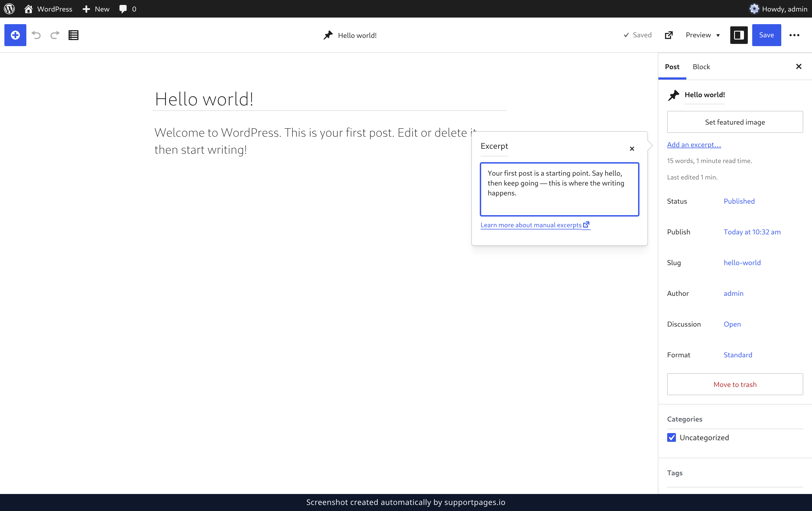Click inside the excerpt text area
The image size is (812, 511).
click(559, 189)
